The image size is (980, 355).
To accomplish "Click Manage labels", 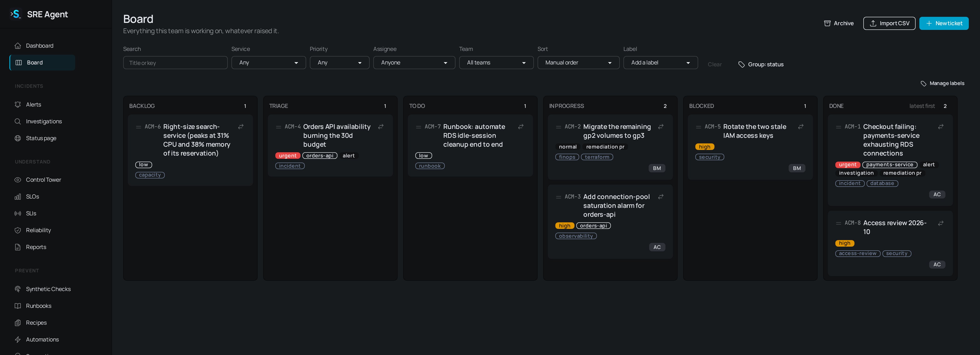I will (x=942, y=83).
